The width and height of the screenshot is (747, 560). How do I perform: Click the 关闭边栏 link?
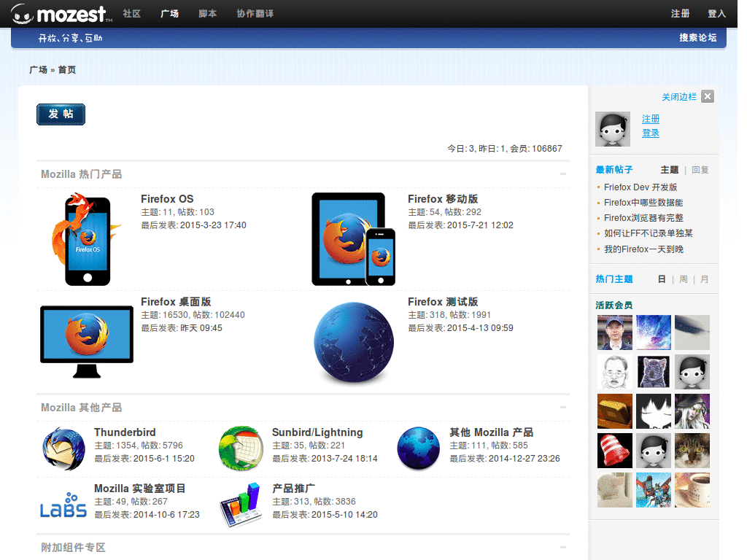pyautogui.click(x=679, y=97)
